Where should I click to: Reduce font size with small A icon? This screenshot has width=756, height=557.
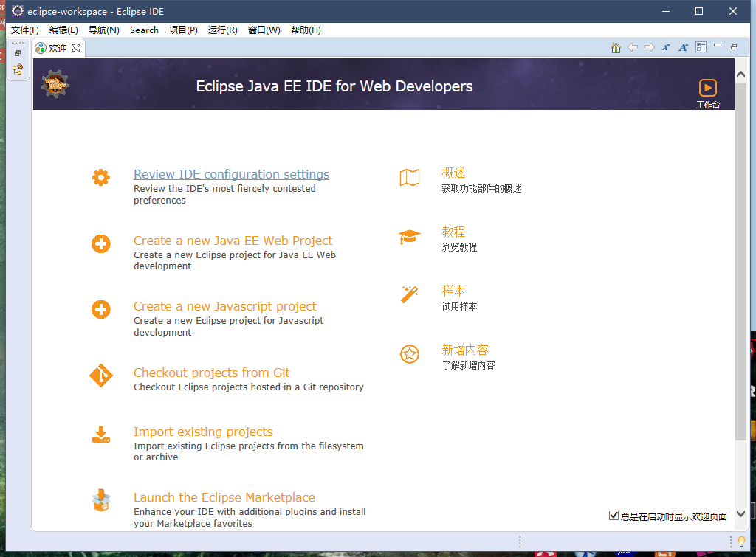[x=666, y=47]
